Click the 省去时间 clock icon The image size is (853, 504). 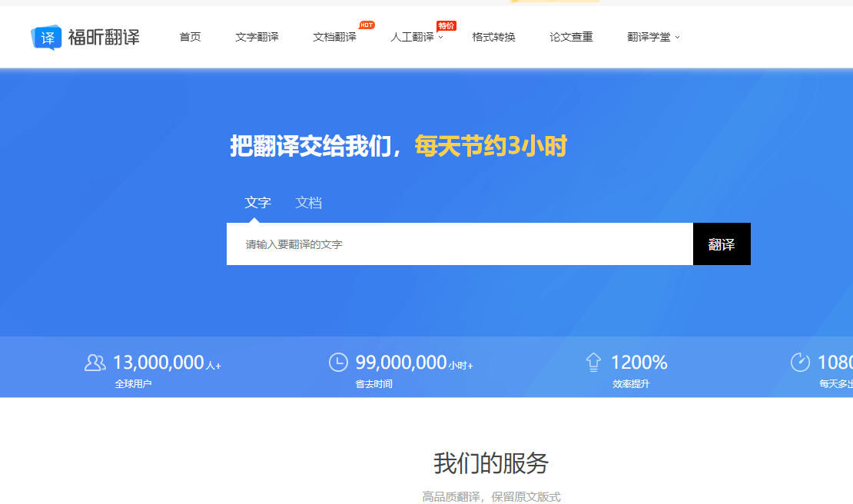(x=338, y=363)
